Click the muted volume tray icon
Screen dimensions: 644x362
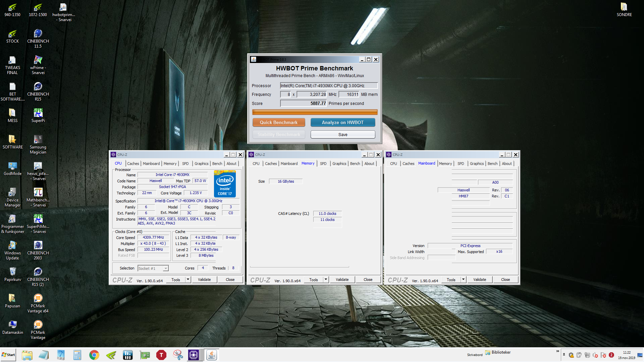pyautogui.click(x=595, y=355)
